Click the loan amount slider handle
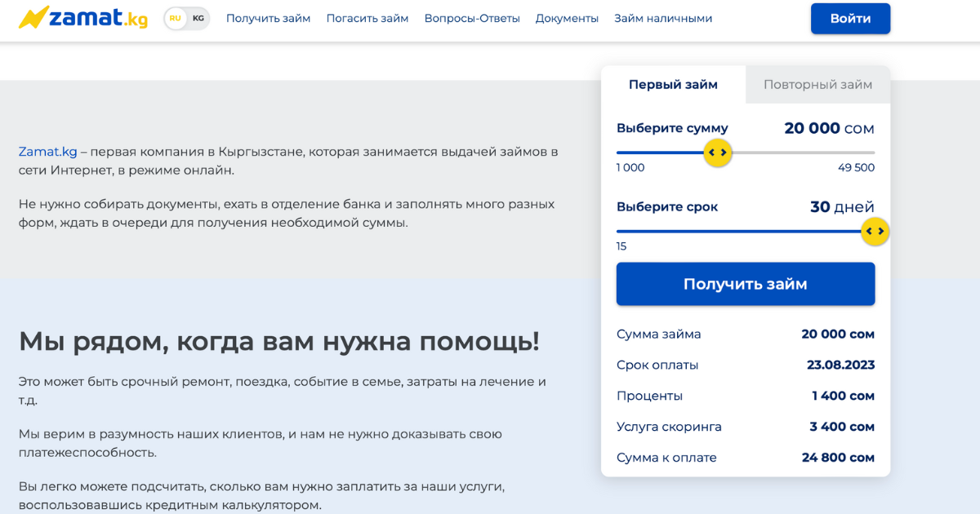This screenshot has width=980, height=514. (717, 153)
